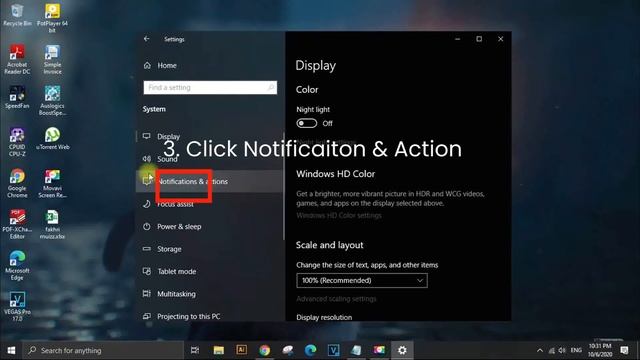Open network status in system tray
Screen dimensions: 640x360
click(551, 350)
